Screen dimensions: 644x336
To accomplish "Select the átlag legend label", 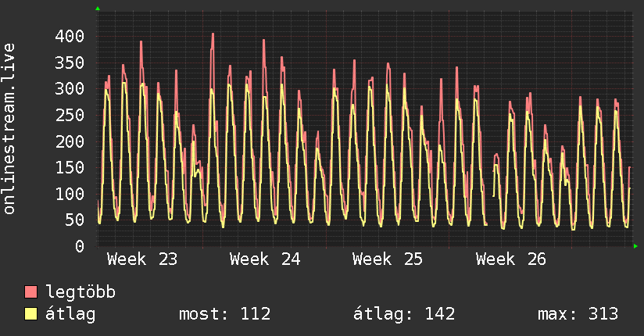I will [x=70, y=314].
